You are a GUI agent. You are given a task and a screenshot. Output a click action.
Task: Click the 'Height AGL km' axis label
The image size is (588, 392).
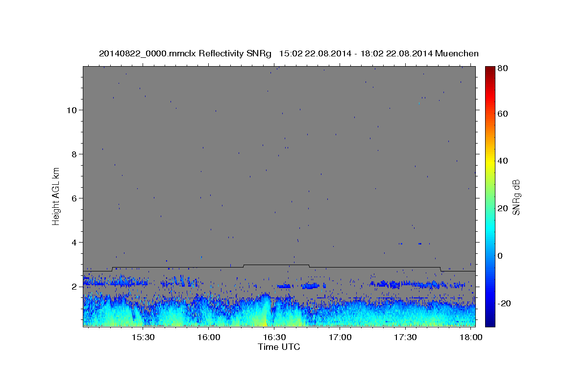coord(56,196)
